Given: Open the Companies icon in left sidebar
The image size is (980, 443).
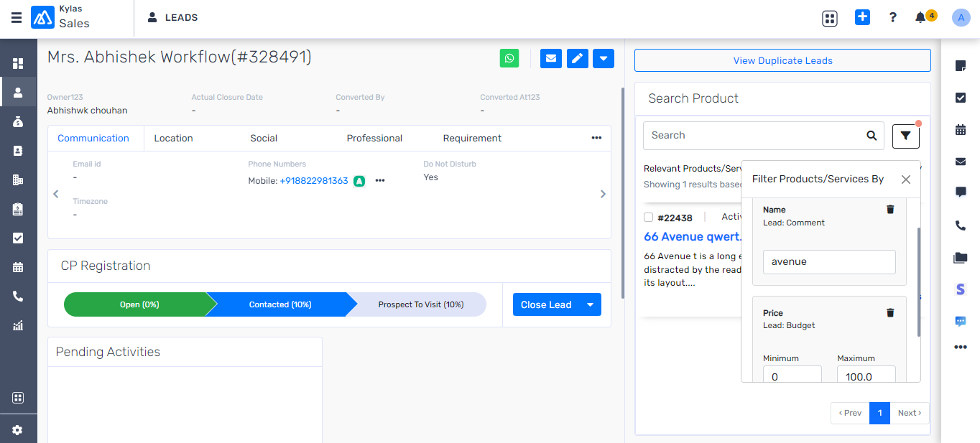Looking at the screenshot, I should coord(18,179).
